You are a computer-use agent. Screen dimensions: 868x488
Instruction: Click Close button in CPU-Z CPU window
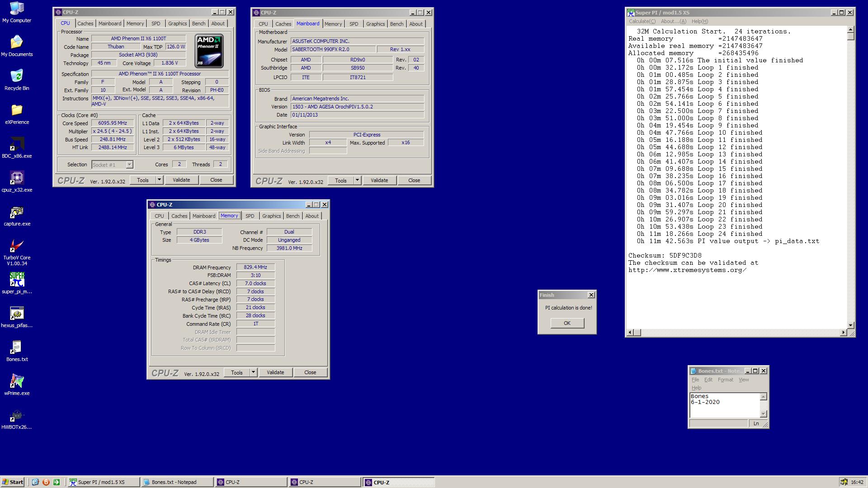tap(216, 180)
